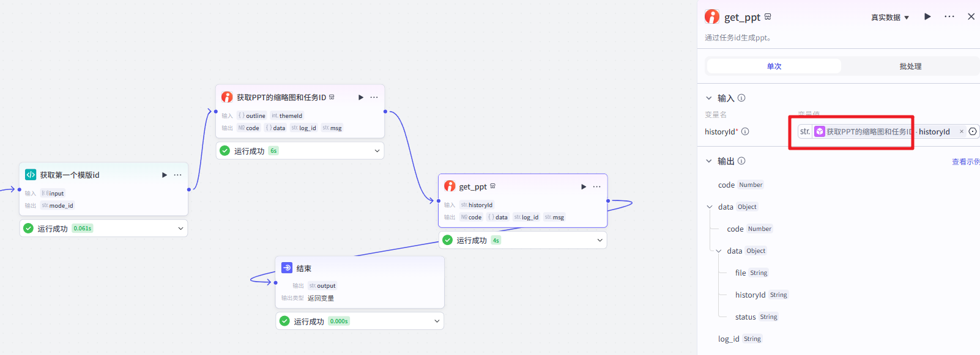Run the 获取第一个模版id node

point(164,175)
